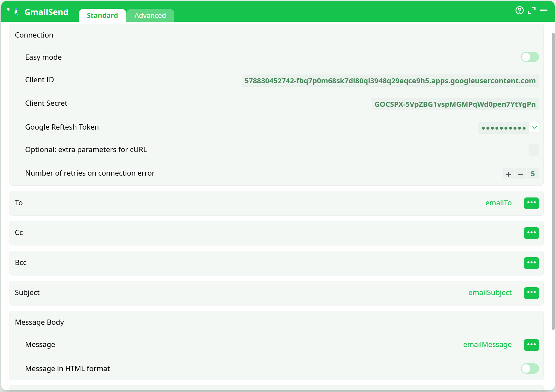Open variable picker for the To field
The width and height of the screenshot is (556, 392).
pyautogui.click(x=531, y=203)
